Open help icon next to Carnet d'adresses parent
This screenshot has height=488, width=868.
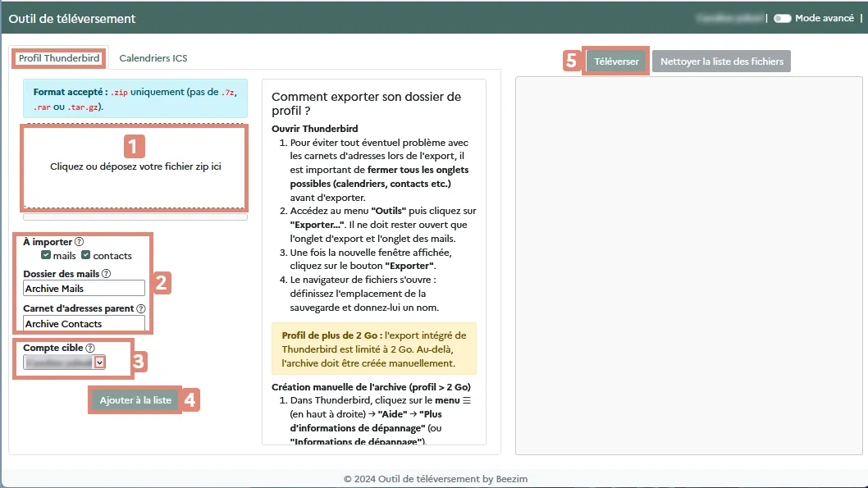(141, 308)
